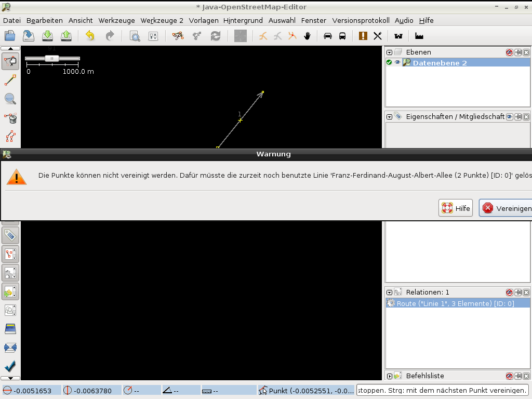The image size is (532, 399).
Task: Click the upload data toolbar icon
Action: 66,36
